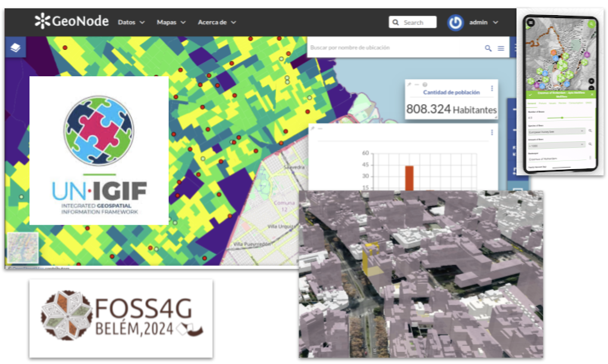
Task: Adjust the green slider in phone form
Action: (562, 118)
